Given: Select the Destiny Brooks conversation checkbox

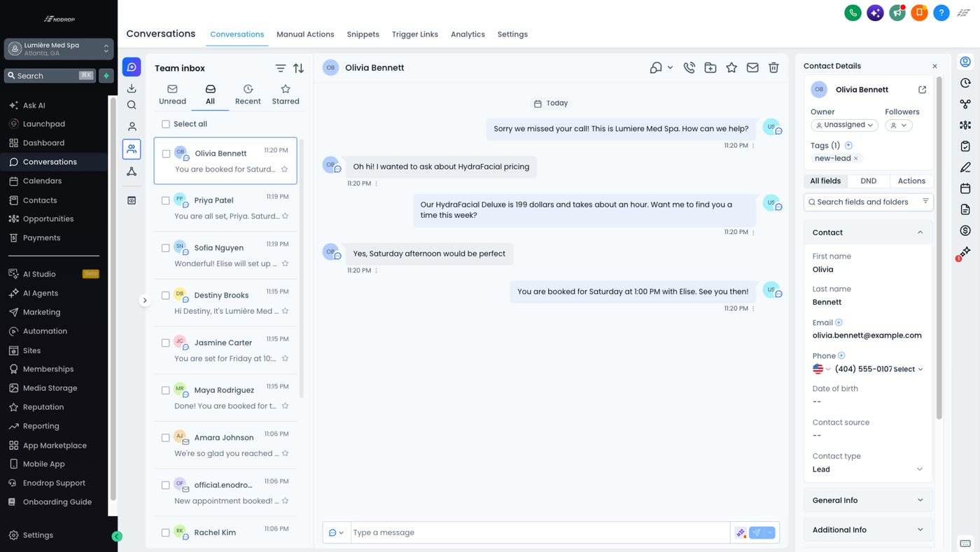Looking at the screenshot, I should pos(166,296).
